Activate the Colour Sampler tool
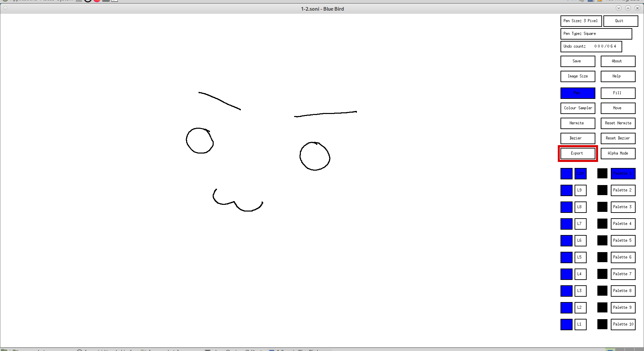This screenshot has width=644, height=351. click(x=578, y=108)
